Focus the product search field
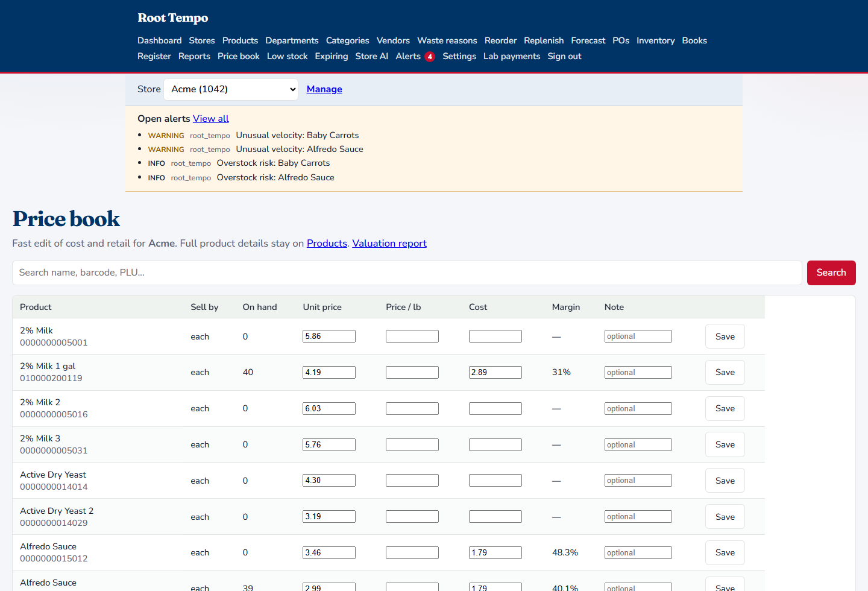This screenshot has height=591, width=868. click(407, 273)
